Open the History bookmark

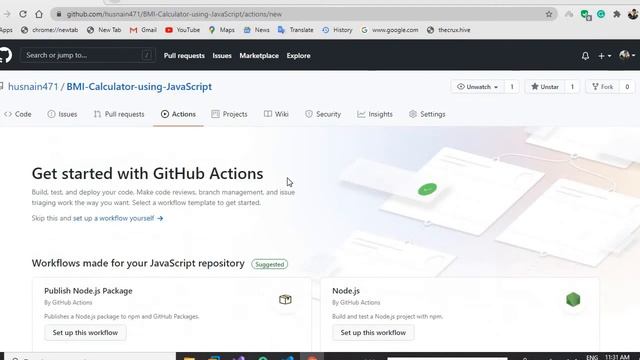(337, 30)
